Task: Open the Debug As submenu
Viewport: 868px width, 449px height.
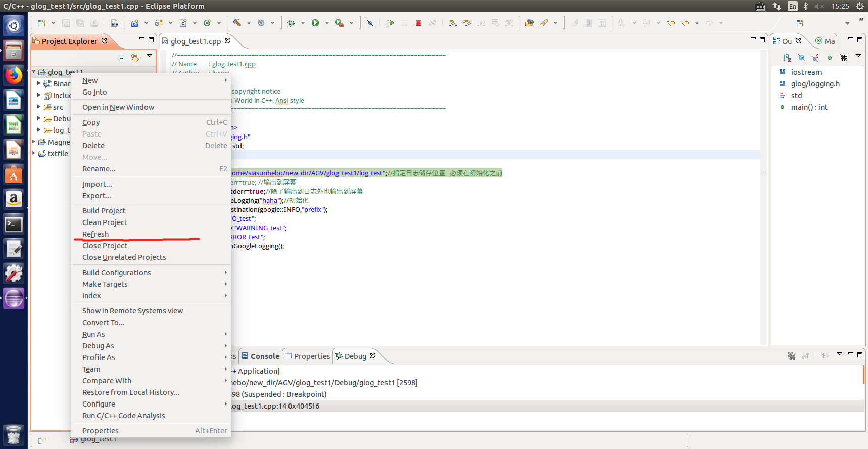Action: coord(151,346)
